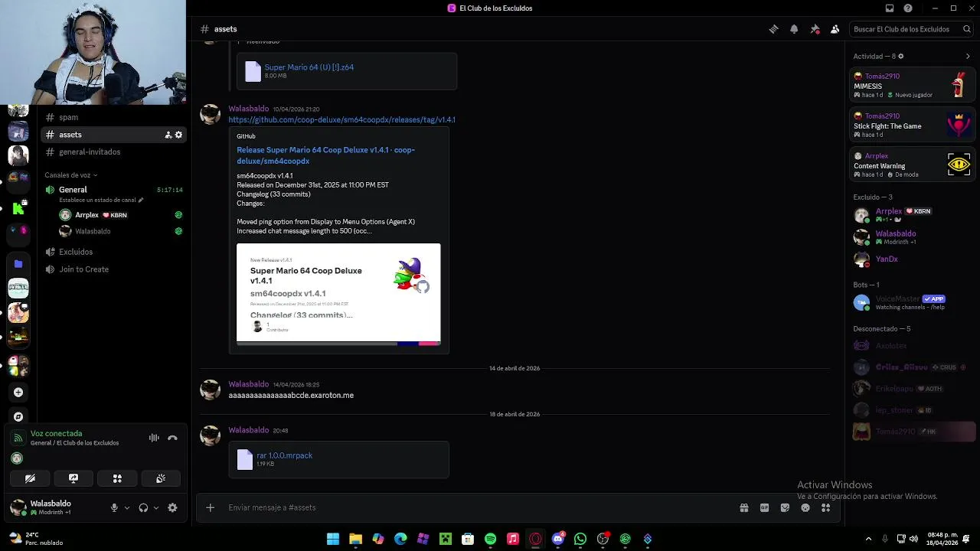The height and width of the screenshot is (551, 980).
Task: Open user settings gear
Action: click(x=172, y=507)
